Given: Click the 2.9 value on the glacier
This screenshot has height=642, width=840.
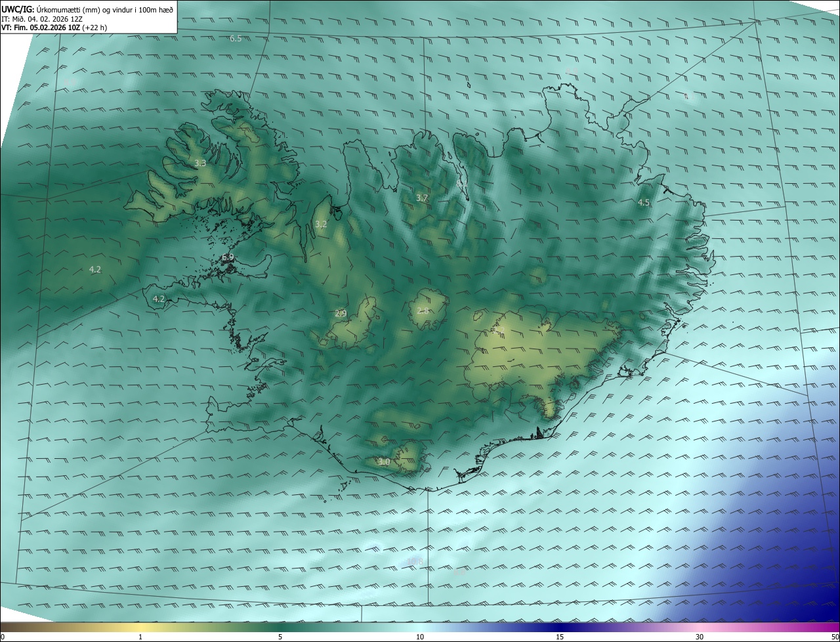Looking at the screenshot, I should (x=341, y=313).
